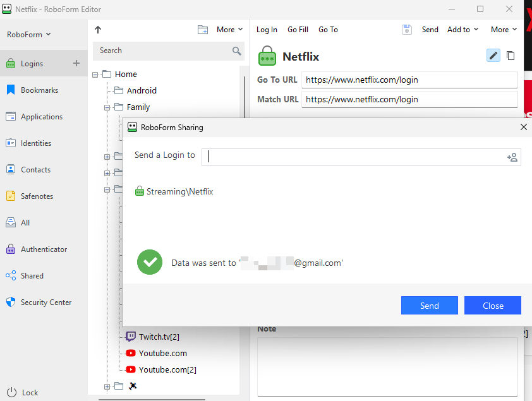Image resolution: width=532 pixels, height=401 pixels.
Task: Click the Go To URL field
Action: (x=409, y=80)
